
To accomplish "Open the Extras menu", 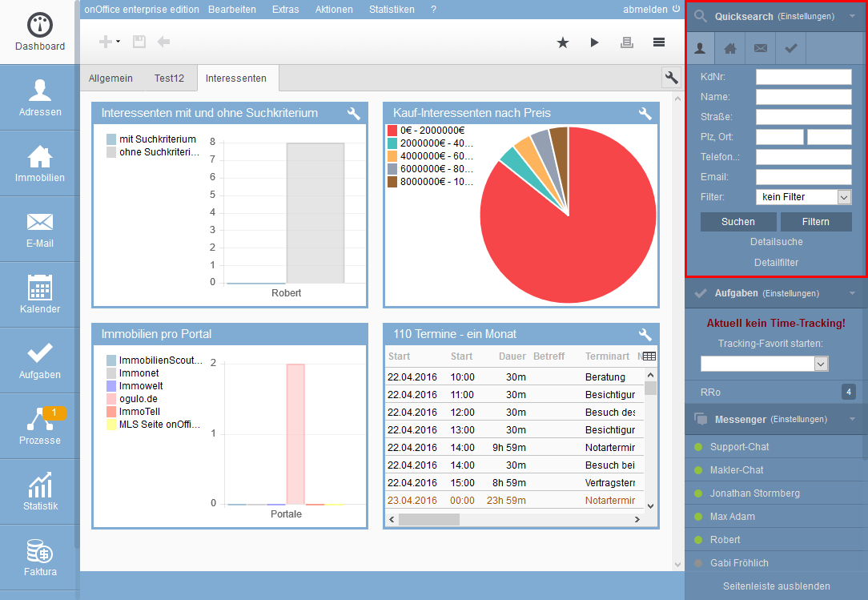I will [285, 10].
